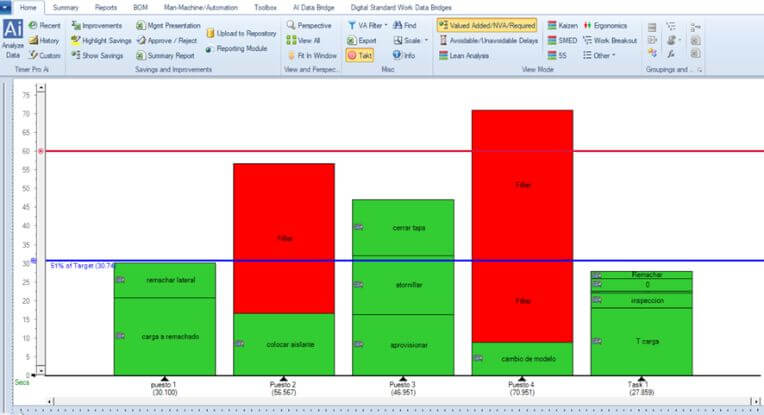Click the Puesto 4 (70.951) axis label
The width and height of the screenshot is (764, 415).
click(x=521, y=388)
